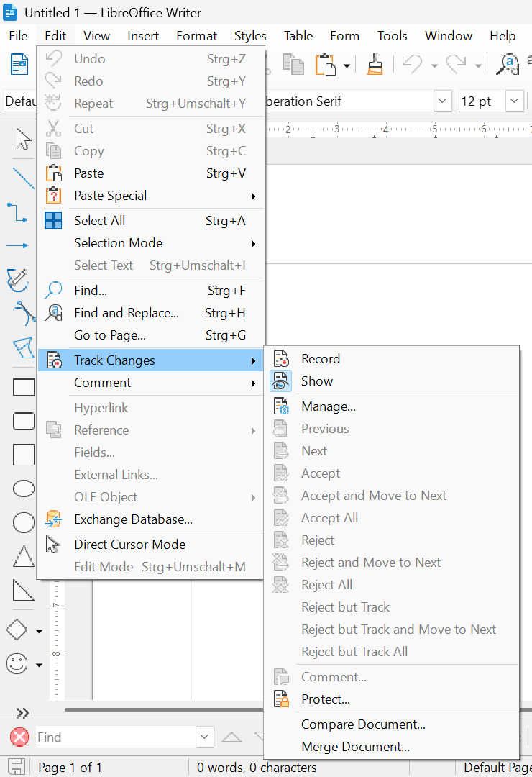Select the Rounded Rectangle shape tool
532x777 pixels.
click(x=24, y=421)
